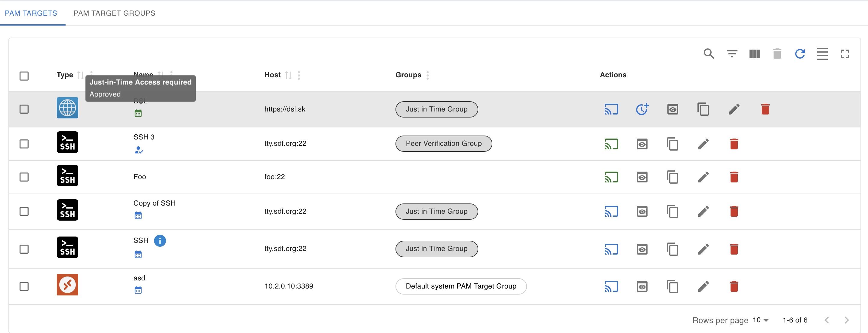This screenshot has width=868, height=333.
Task: Click the show/hide columns icon
Action: pos(754,54)
